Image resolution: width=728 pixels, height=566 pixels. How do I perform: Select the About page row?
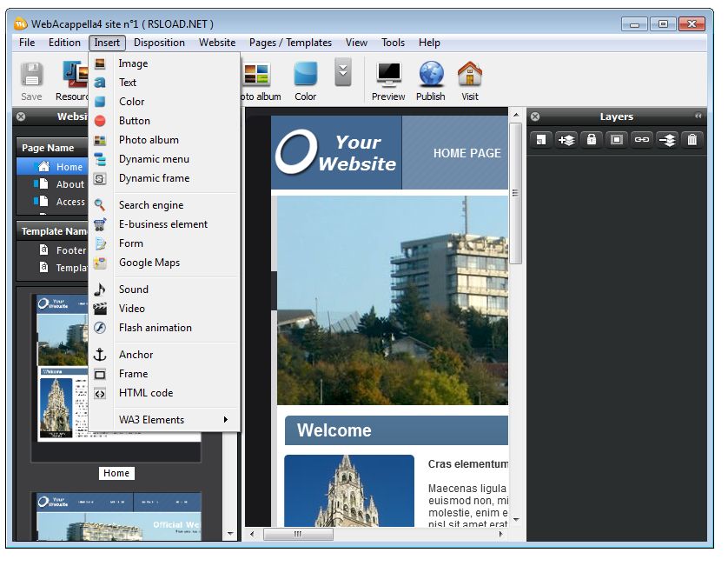click(52, 184)
